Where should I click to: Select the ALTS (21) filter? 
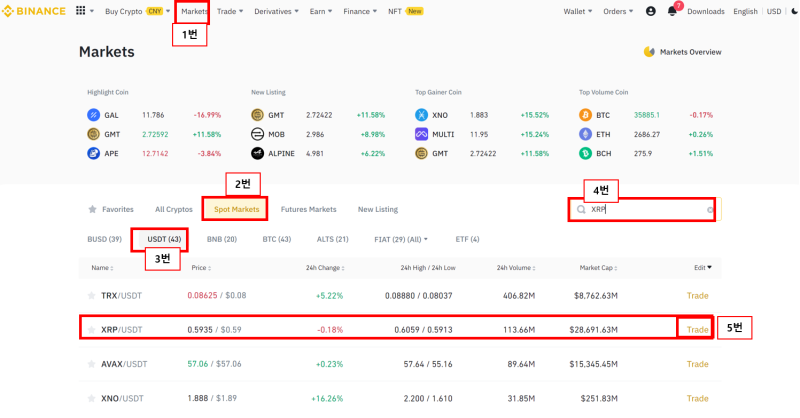(x=333, y=239)
